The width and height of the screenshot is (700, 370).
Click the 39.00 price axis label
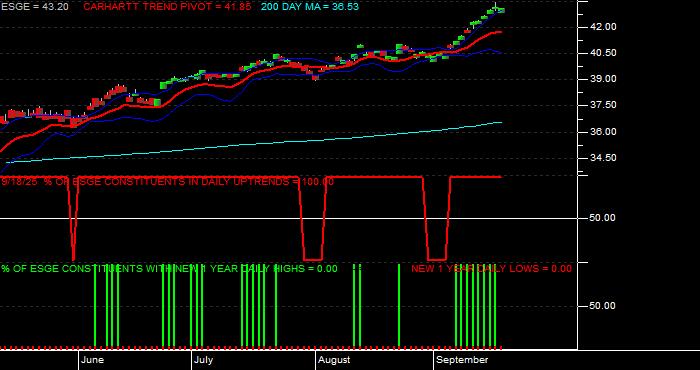coord(604,79)
